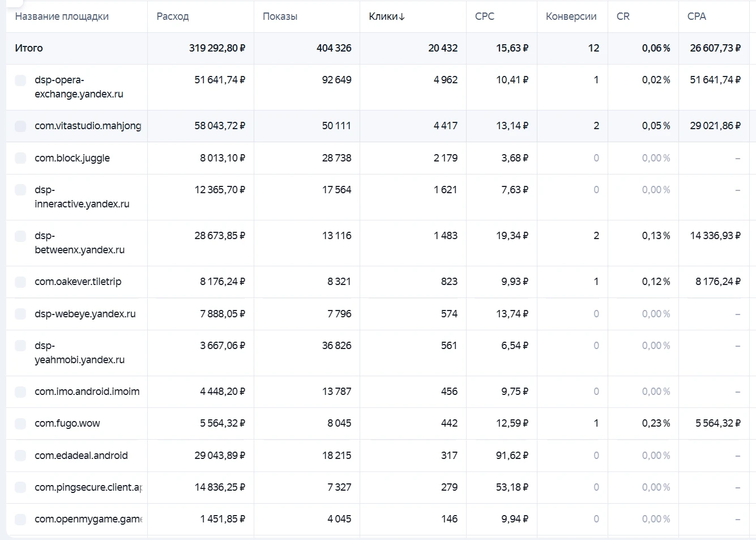
Task: Click the CPC value 91,62 ₽
Action: tap(512, 456)
